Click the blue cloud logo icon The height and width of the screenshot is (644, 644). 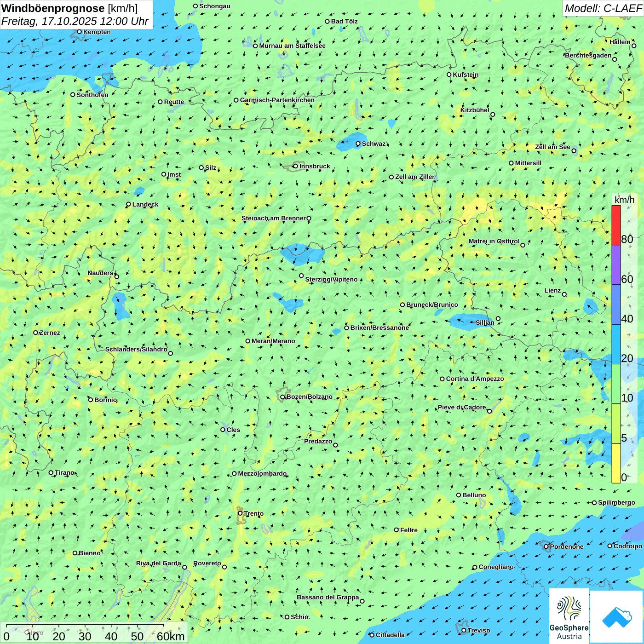coord(617,616)
